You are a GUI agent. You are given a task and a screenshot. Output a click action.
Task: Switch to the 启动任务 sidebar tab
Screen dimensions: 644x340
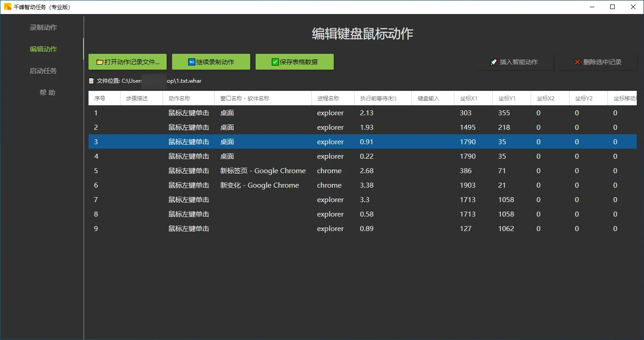point(43,71)
